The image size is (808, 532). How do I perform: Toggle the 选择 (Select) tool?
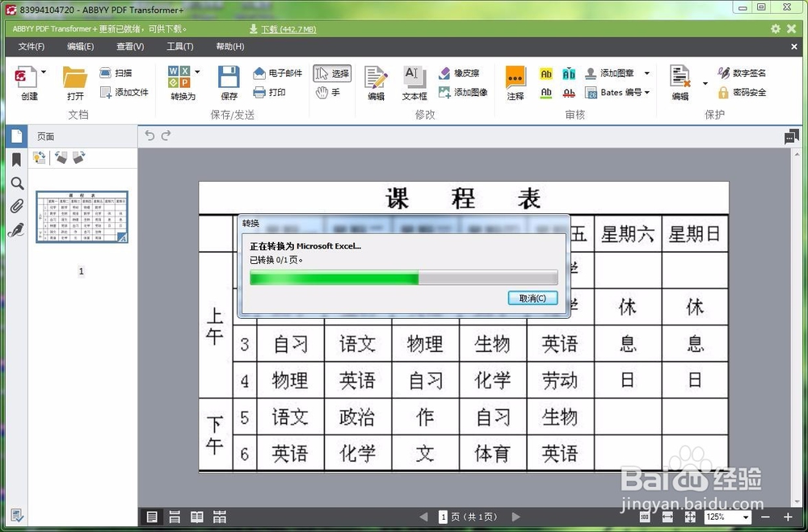click(x=332, y=73)
